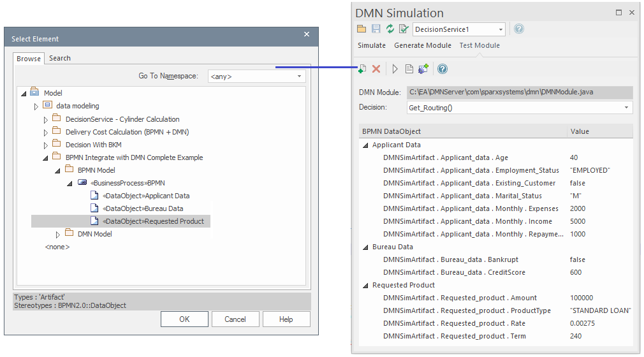Image resolution: width=644 pixels, height=357 pixels.
Task: Open the Go To Namespace dropdown
Action: point(299,76)
